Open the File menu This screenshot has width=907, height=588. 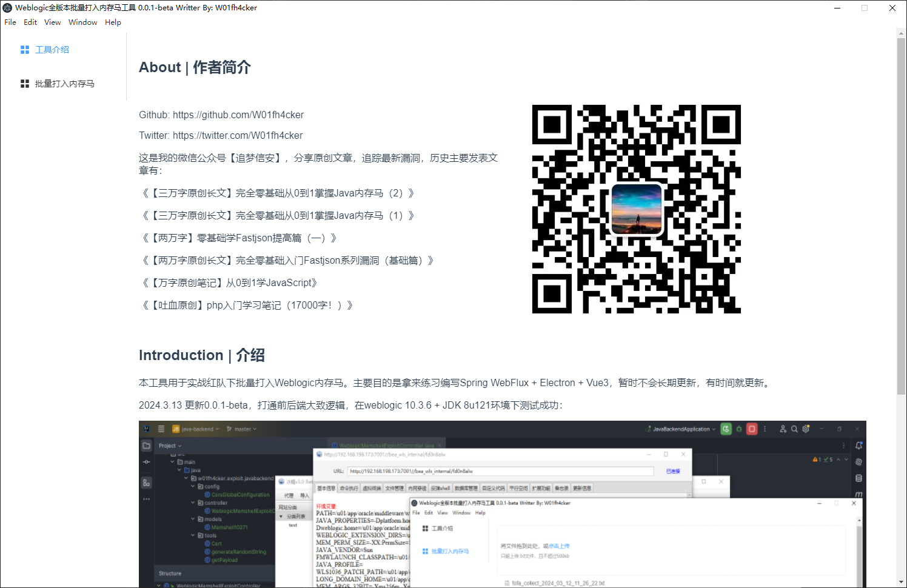[10, 22]
